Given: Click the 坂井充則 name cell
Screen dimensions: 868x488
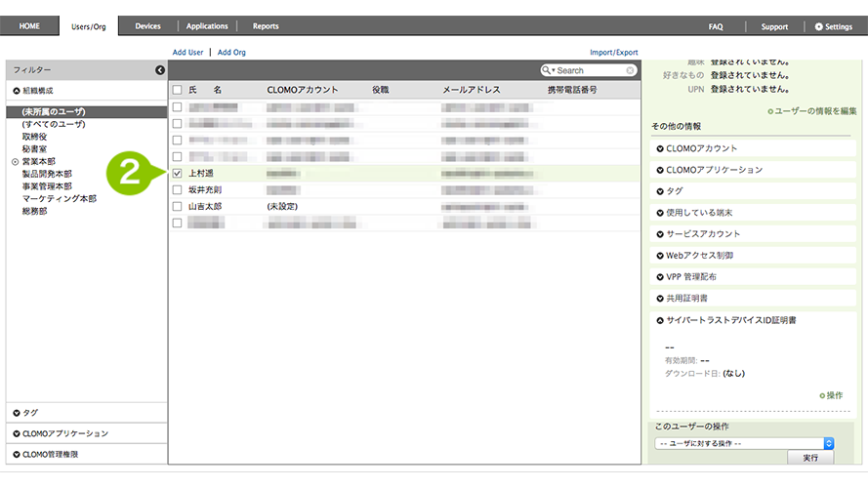Looking at the screenshot, I should tap(205, 189).
